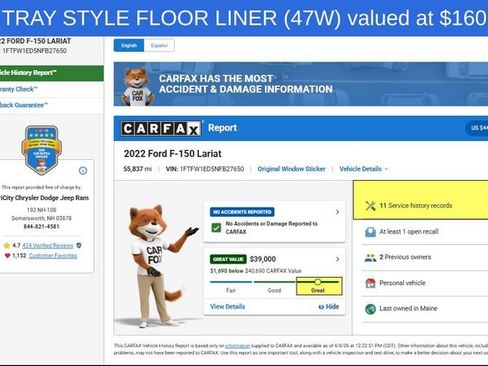
Task: Click dealer phone number 844-821-4581
Action: 41,227
